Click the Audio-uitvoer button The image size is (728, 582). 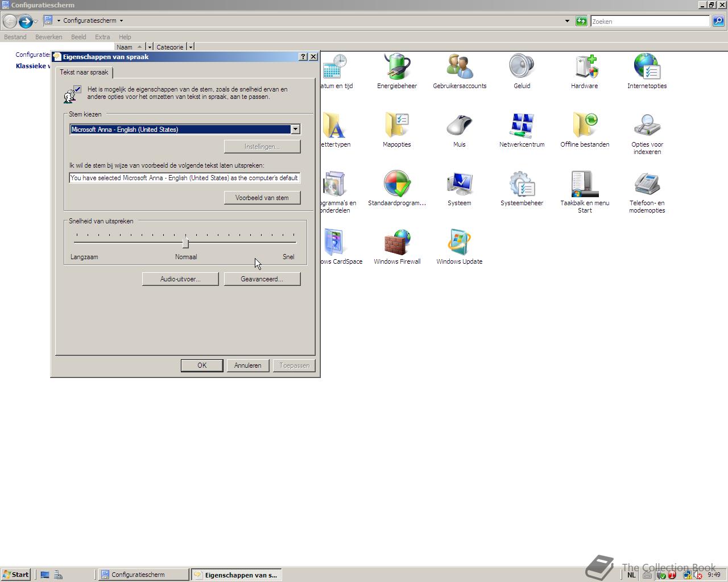pyautogui.click(x=180, y=279)
